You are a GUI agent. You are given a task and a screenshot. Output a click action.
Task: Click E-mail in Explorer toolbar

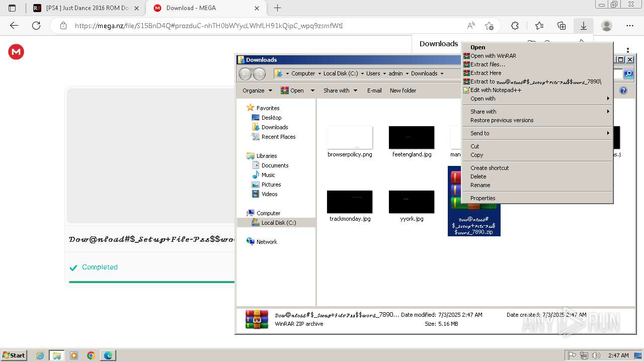point(374,90)
